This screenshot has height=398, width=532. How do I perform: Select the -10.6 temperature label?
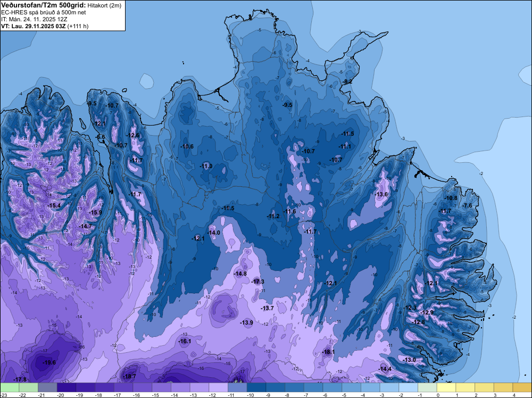coord(187,146)
